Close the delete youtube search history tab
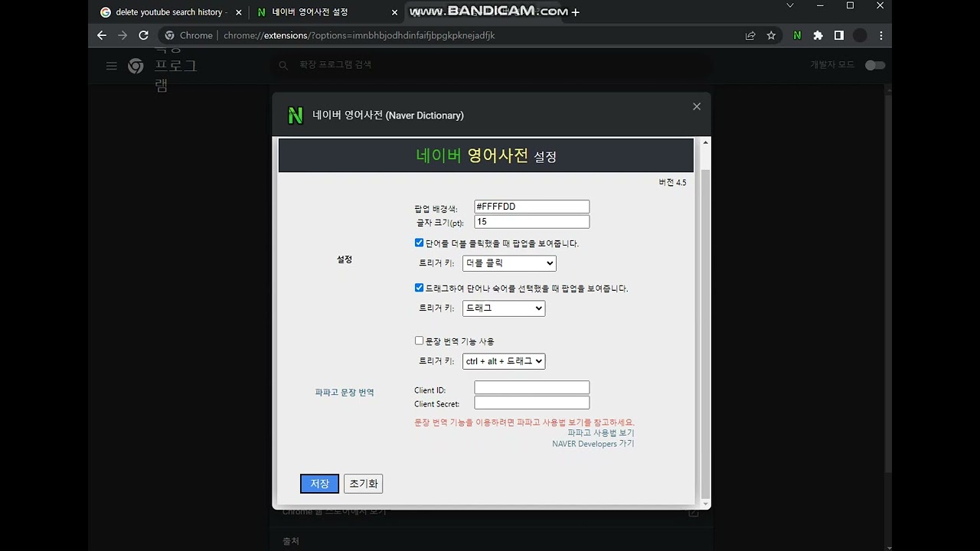980x551 pixels. click(x=238, y=12)
